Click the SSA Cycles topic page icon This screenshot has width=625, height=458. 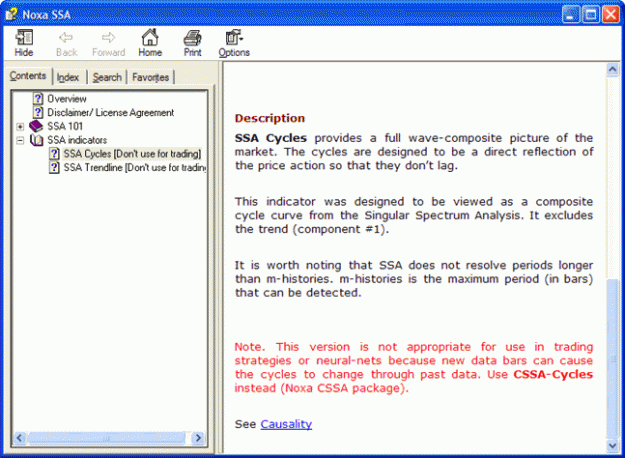(54, 154)
